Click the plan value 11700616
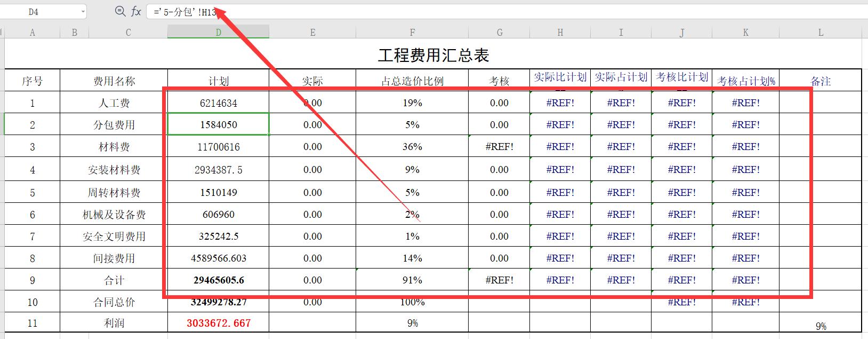The height and width of the screenshot is (339, 868). point(218,146)
